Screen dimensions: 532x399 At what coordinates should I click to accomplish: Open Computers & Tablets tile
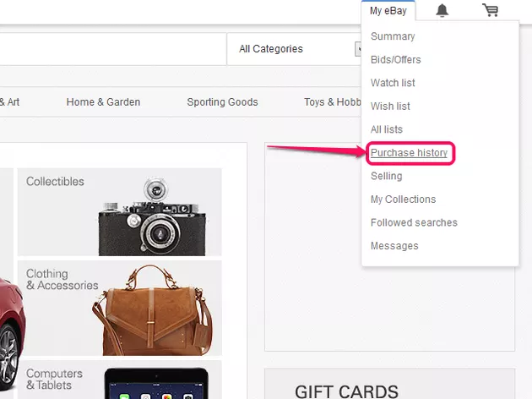[x=119, y=380]
